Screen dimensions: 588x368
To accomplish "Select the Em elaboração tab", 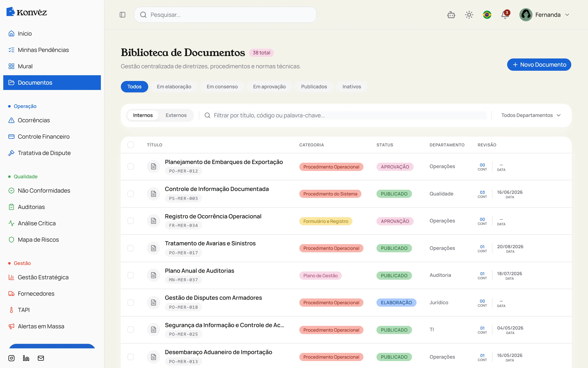I will click(x=174, y=87).
